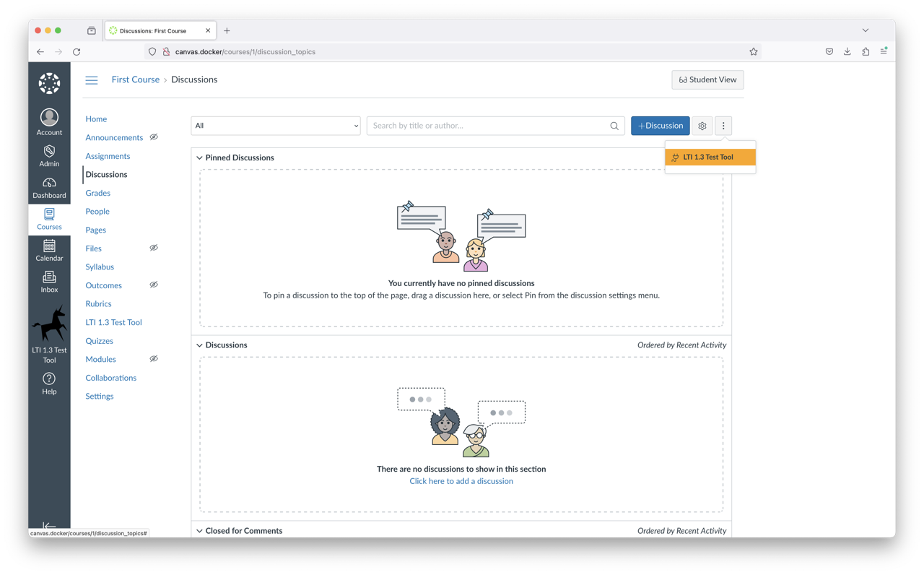Toggle the course navigation hamburger menu
Viewport: 924px width, 575px height.
tap(92, 80)
